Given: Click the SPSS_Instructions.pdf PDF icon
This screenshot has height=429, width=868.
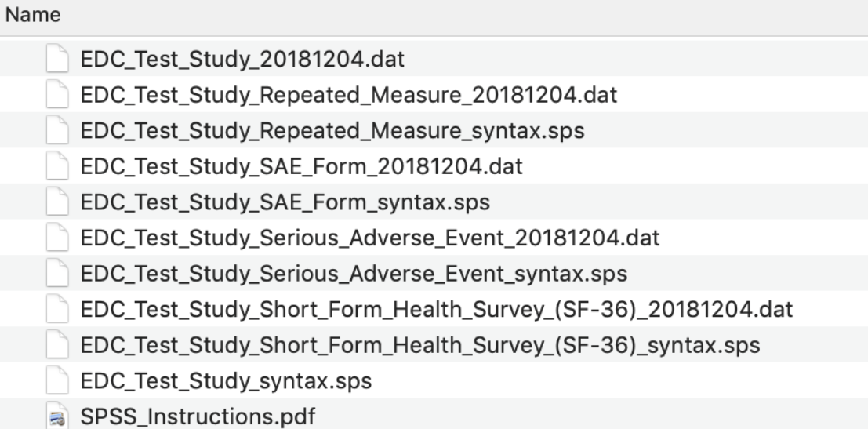Looking at the screenshot, I should tap(57, 418).
